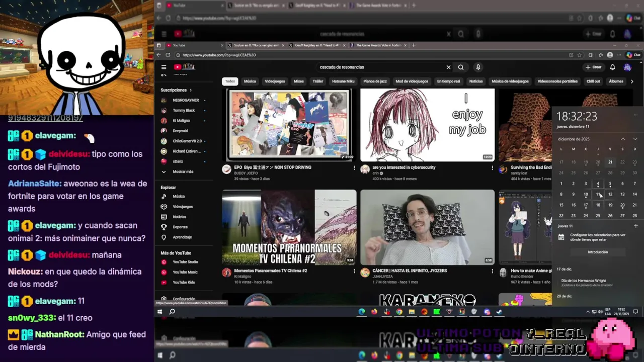The width and height of the screenshot is (644, 362).
Task: Open Momentos Paranormales TV Chilena #2 thumbnail
Action: pyautogui.click(x=289, y=227)
